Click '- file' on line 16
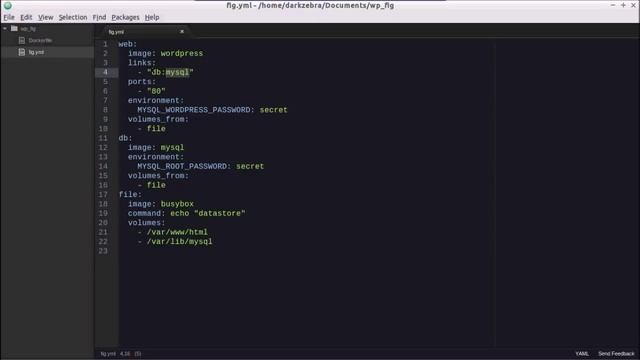The height and width of the screenshot is (360, 640). pos(151,185)
